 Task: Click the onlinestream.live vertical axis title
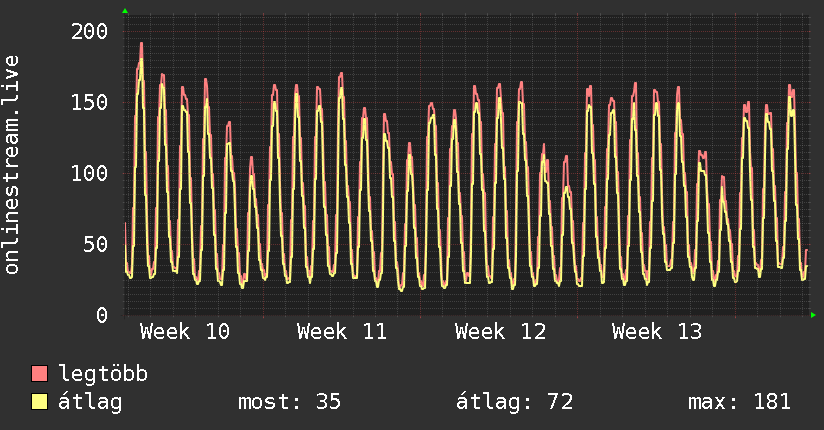tap(12, 165)
